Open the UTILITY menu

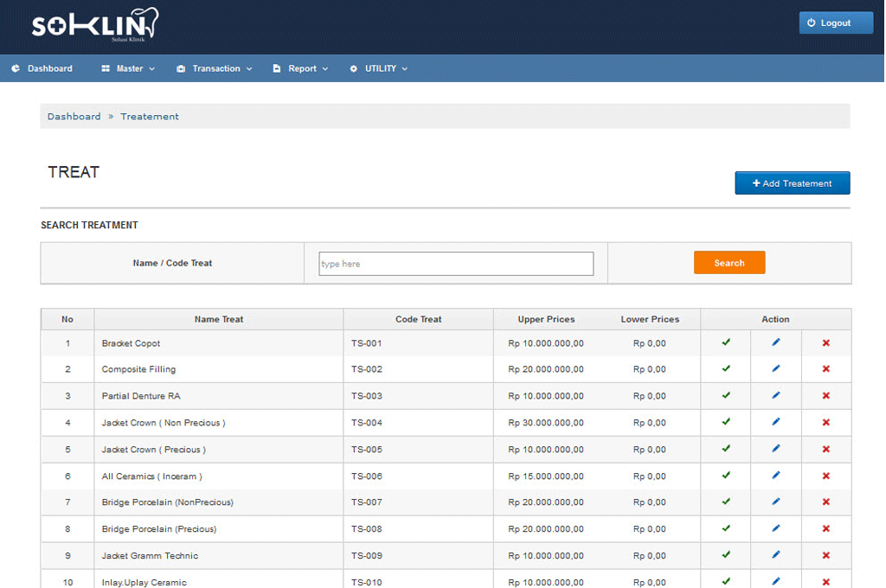click(x=379, y=68)
